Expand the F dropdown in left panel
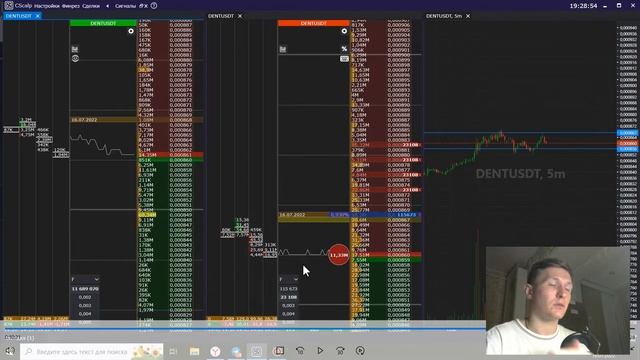This screenshot has height=360, width=640. (x=85, y=279)
